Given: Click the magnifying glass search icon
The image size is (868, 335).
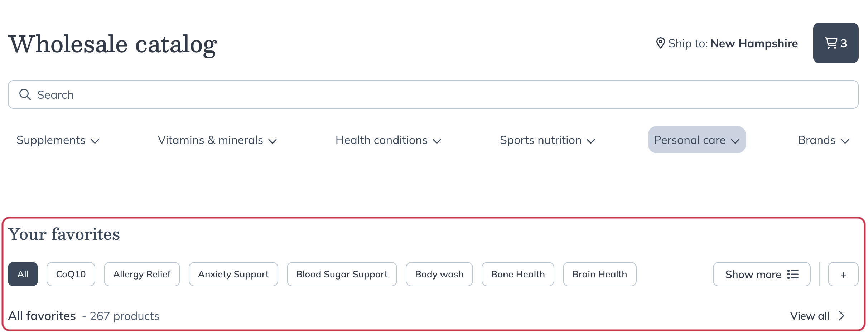Looking at the screenshot, I should [25, 94].
